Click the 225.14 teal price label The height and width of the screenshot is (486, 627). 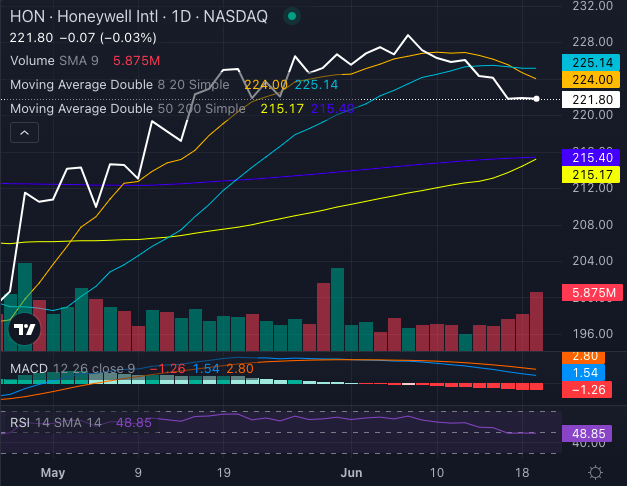[591, 63]
